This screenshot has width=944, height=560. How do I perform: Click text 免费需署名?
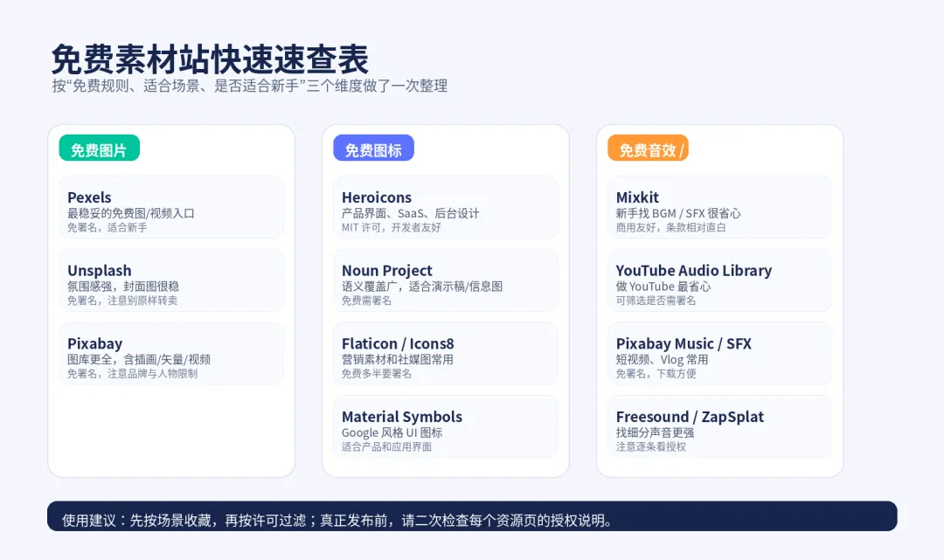(366, 301)
